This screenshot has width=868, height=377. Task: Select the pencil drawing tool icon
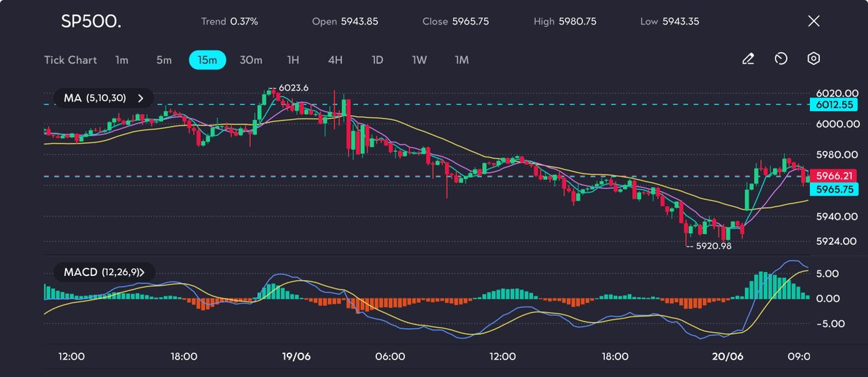748,60
